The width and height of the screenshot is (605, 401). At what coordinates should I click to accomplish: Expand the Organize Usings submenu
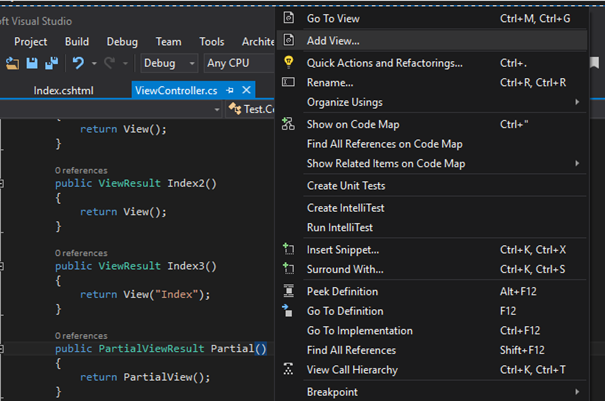coord(577,102)
